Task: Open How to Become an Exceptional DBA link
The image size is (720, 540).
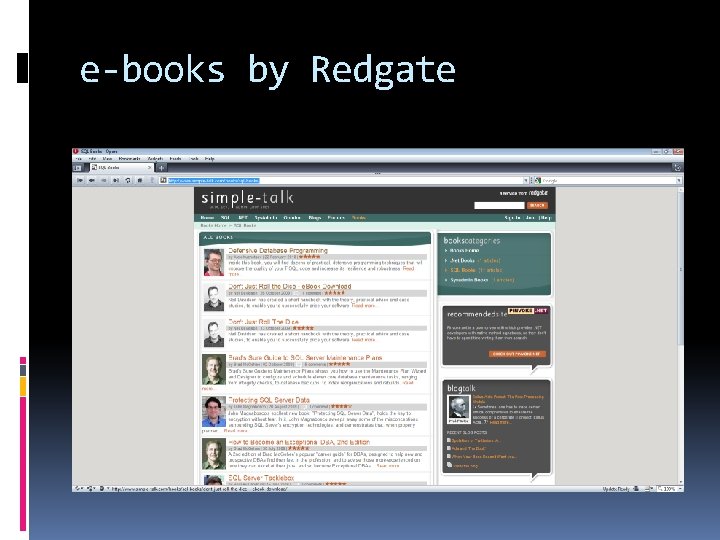Action: click(299, 442)
